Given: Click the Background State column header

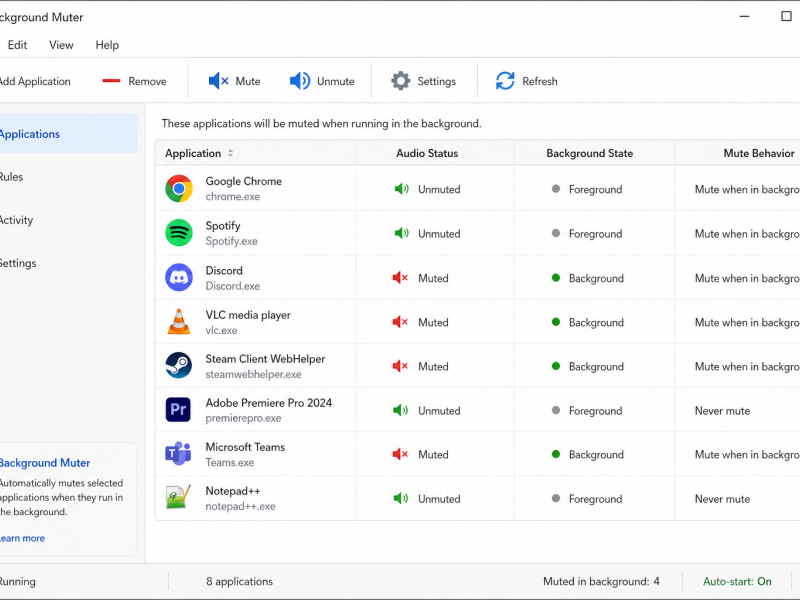Looking at the screenshot, I should pos(590,153).
